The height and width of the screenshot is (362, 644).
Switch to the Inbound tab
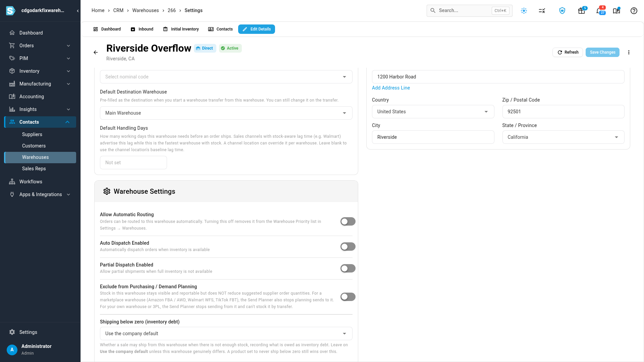(142, 29)
